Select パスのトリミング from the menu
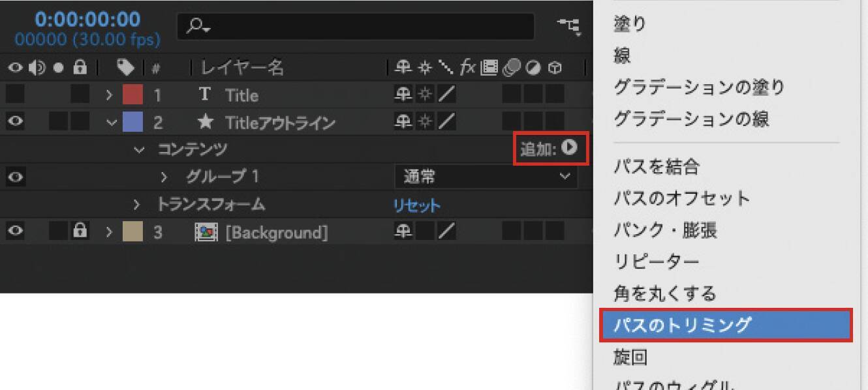The height and width of the screenshot is (390, 868). tap(725, 325)
